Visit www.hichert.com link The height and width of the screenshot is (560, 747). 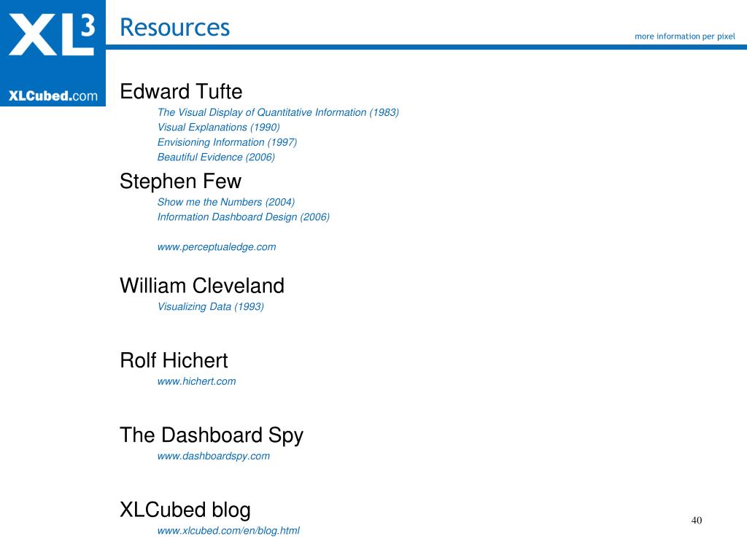coord(197,381)
